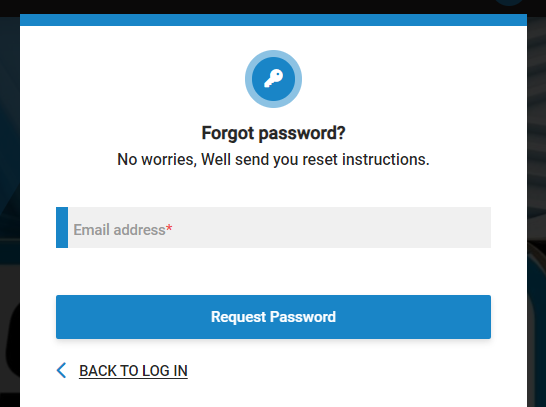Open the BACK TO LOG IN link

(x=133, y=371)
